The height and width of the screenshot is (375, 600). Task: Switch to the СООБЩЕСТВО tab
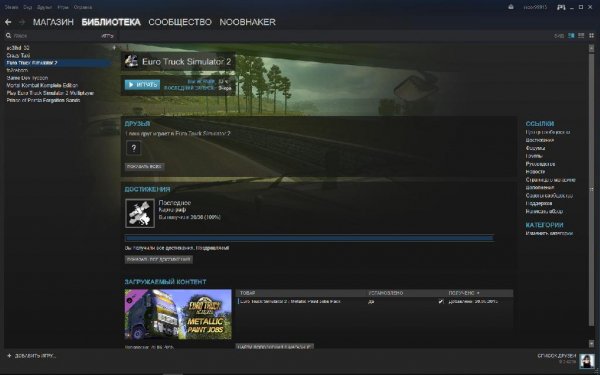point(180,22)
